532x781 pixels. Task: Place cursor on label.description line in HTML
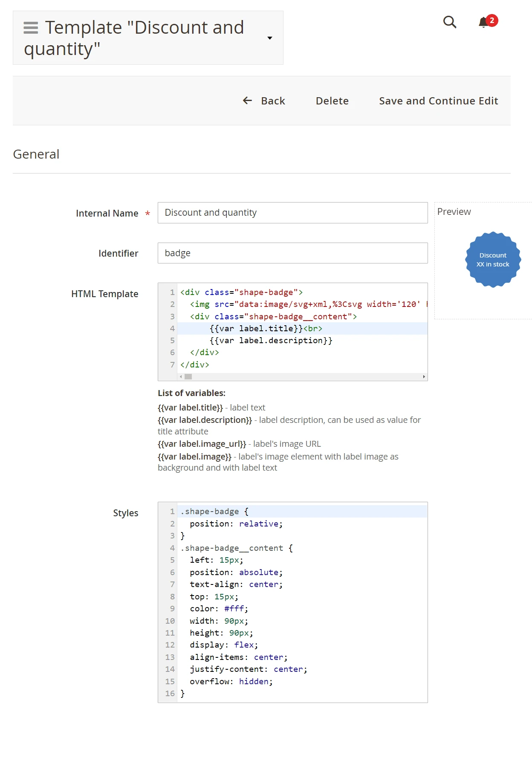click(x=271, y=341)
